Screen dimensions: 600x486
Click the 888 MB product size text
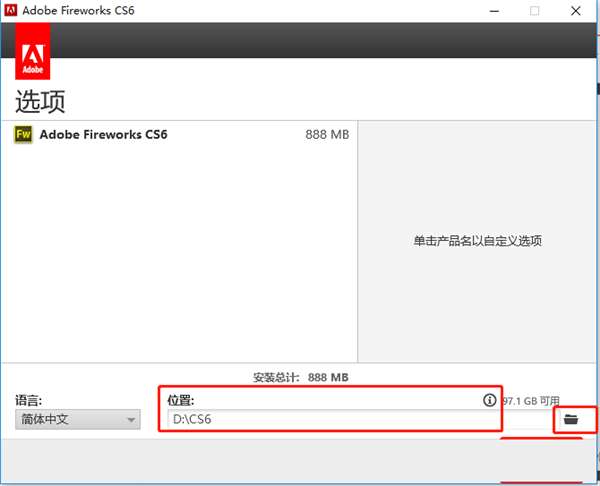[327, 135]
